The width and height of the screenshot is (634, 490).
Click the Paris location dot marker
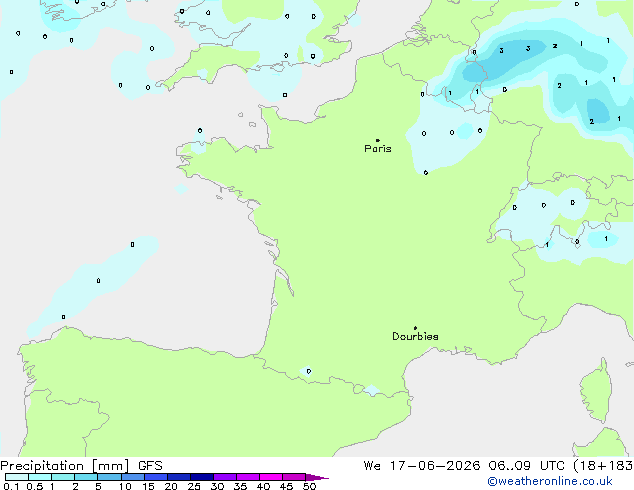pyautogui.click(x=378, y=140)
